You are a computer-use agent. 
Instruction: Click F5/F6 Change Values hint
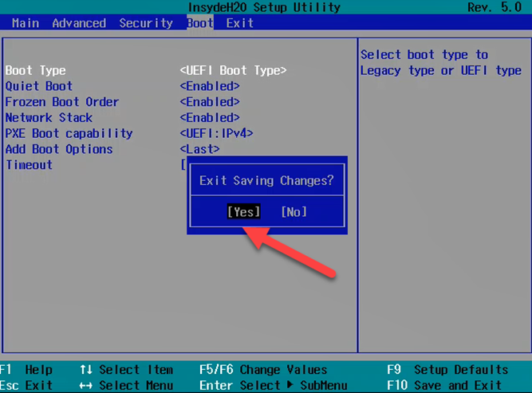pos(263,370)
